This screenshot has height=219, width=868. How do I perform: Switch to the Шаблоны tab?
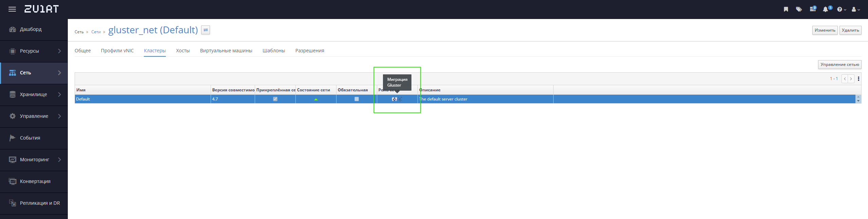[x=274, y=51]
